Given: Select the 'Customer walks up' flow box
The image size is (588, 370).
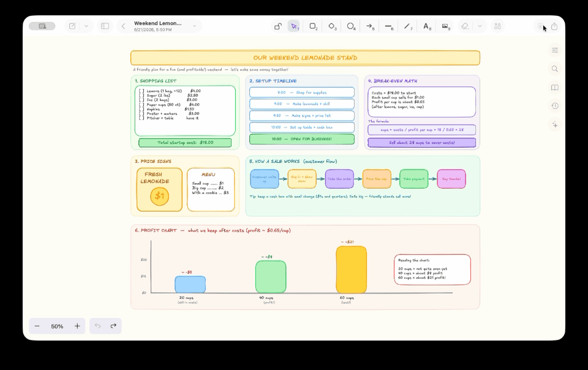Looking at the screenshot, I should point(265,179).
